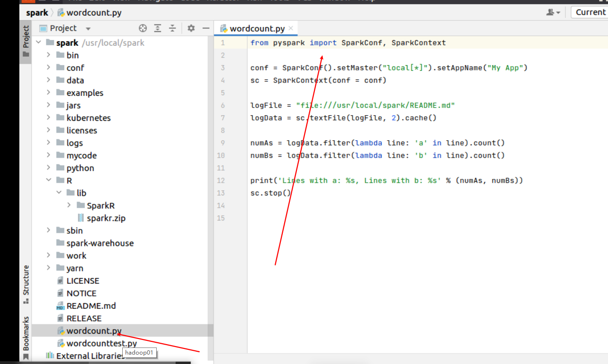Expand the conf folder
Image resolution: width=608 pixels, height=364 pixels.
click(49, 68)
